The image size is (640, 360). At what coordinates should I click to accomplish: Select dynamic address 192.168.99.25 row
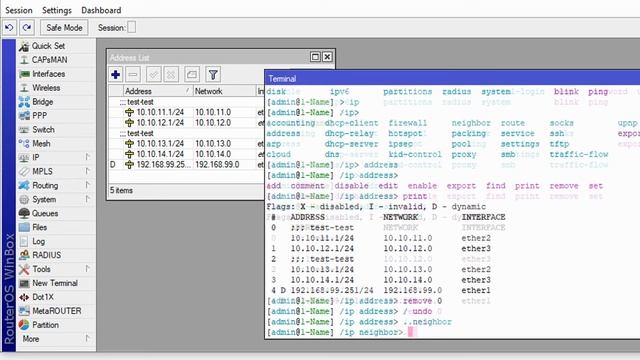187,165
